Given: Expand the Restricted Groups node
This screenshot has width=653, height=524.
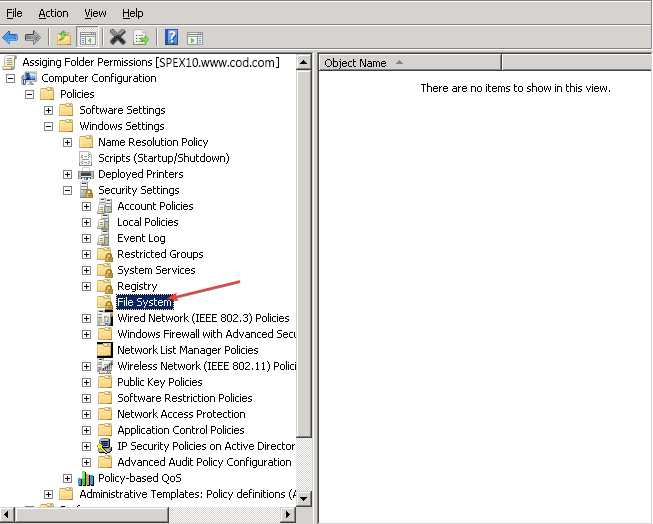Looking at the screenshot, I should click(86, 255).
